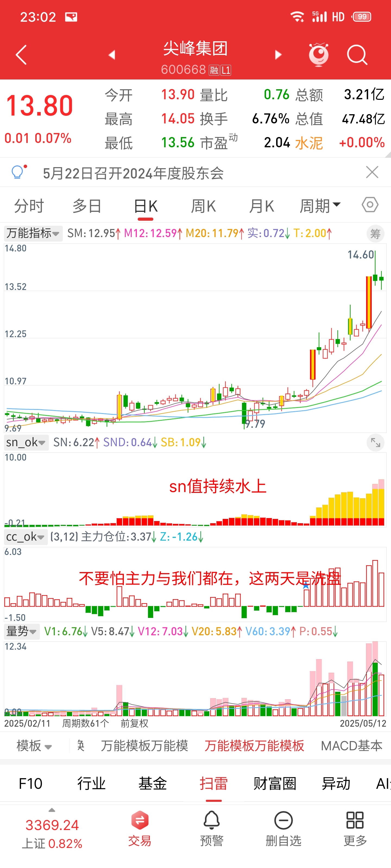Tap the 前复权 adjustment label

pyautogui.click(x=135, y=723)
